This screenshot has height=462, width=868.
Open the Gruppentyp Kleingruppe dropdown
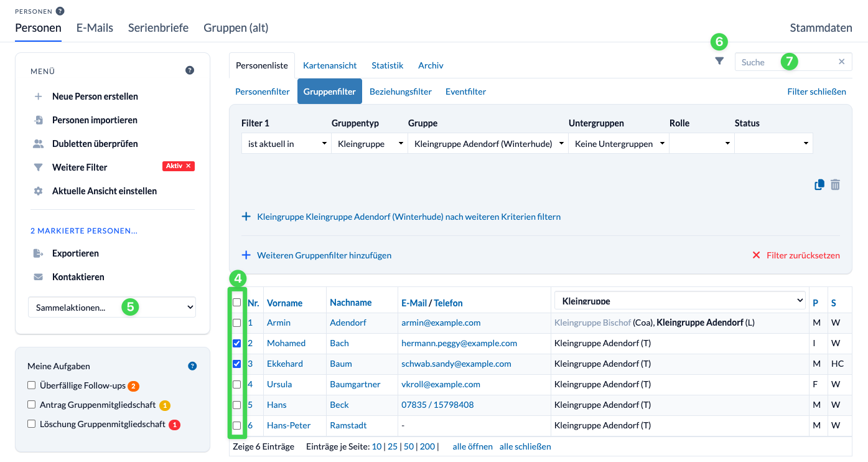point(369,143)
